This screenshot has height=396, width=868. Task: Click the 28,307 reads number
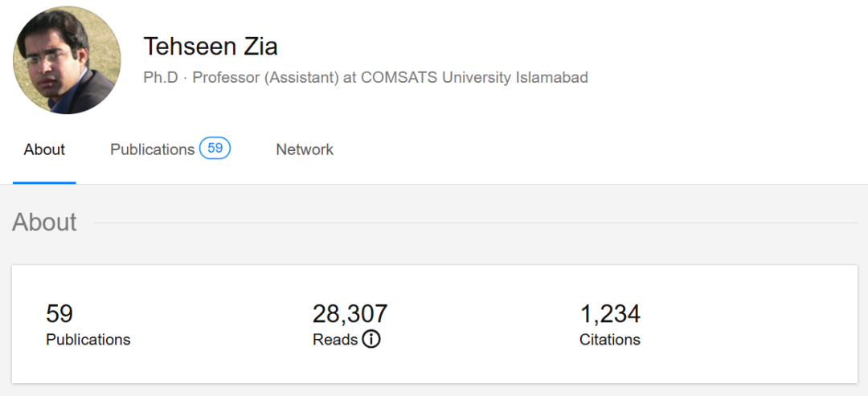(350, 313)
